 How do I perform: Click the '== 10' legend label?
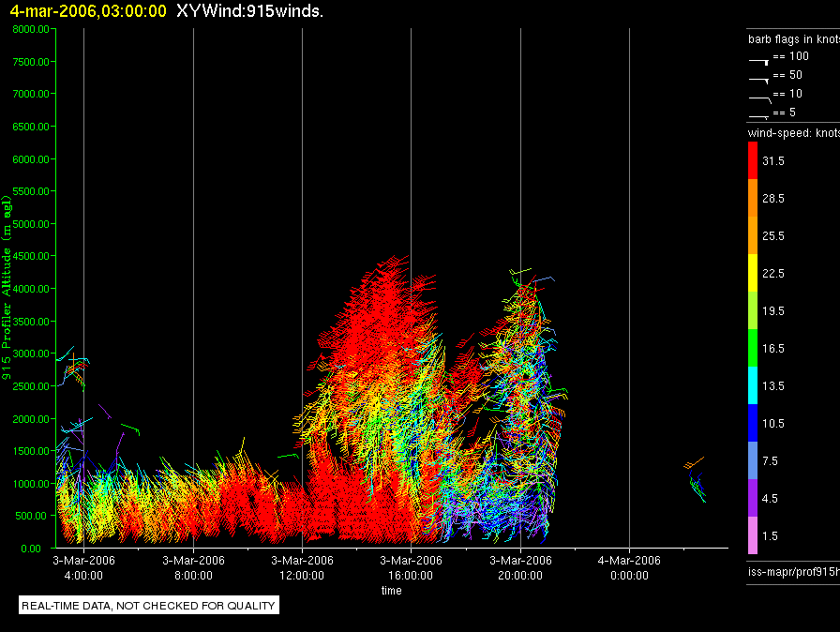[787, 94]
